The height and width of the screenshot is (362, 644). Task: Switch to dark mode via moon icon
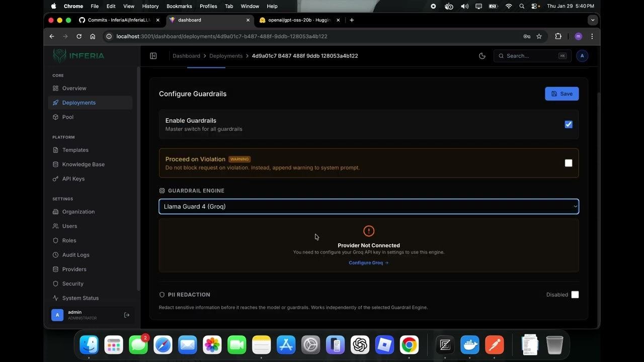[x=482, y=56]
